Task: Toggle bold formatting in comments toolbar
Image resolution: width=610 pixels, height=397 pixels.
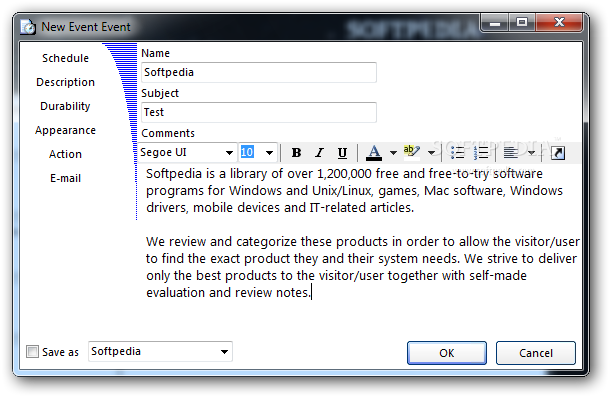Action: [x=296, y=153]
